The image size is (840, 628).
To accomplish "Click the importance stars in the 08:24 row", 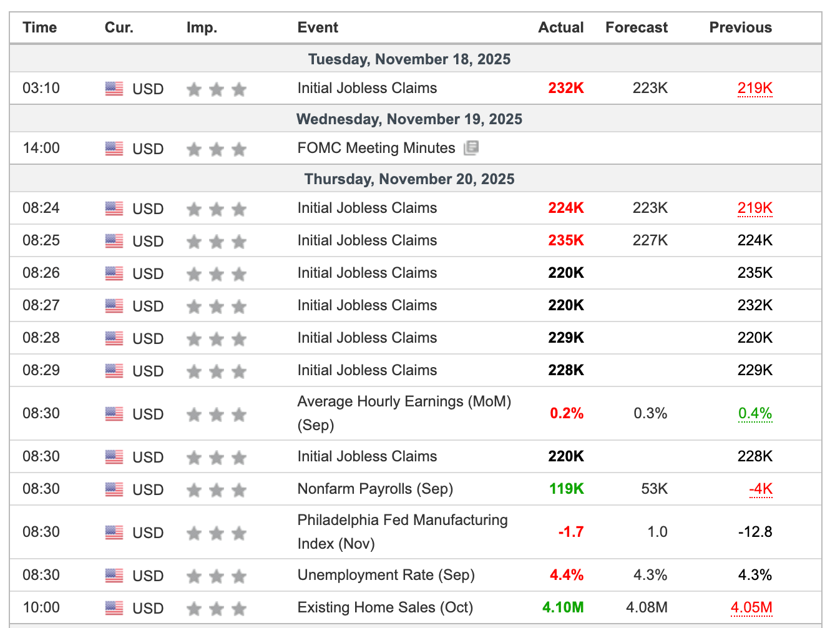I will pyautogui.click(x=217, y=209).
